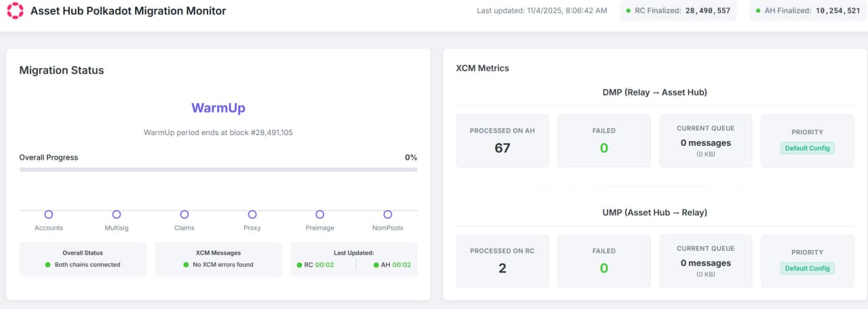This screenshot has height=309, width=868.
Task: Click the NomPools stage label
Action: coord(388,228)
